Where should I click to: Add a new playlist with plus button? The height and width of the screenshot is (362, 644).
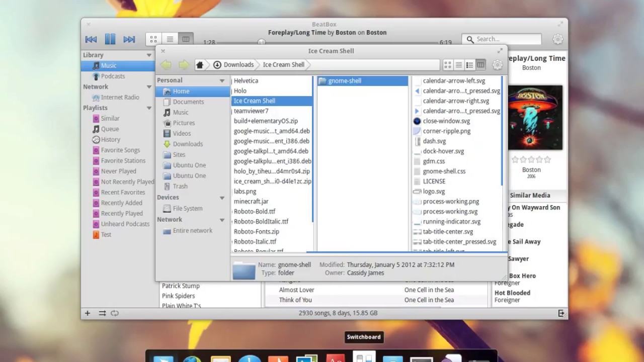88,313
